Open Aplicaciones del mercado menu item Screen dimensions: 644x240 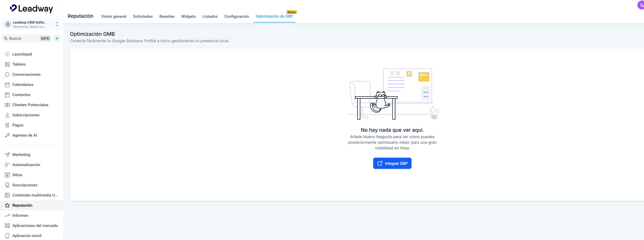coord(35,226)
